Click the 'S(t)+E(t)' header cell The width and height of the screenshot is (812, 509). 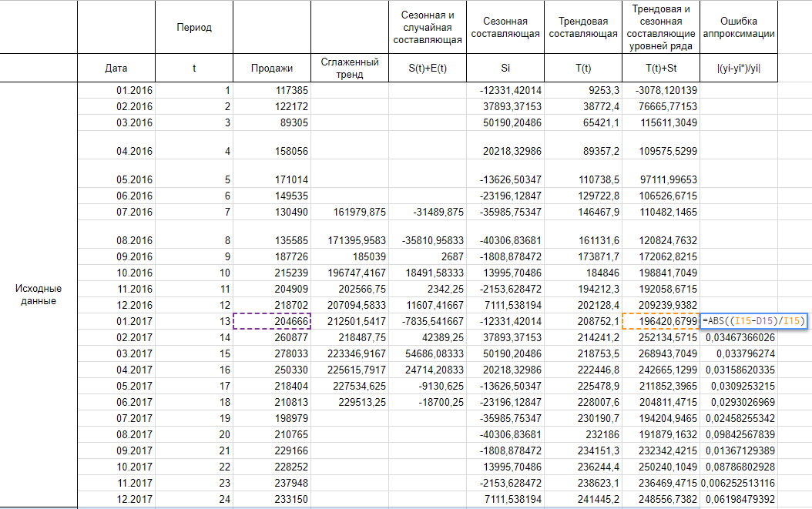[x=428, y=69]
